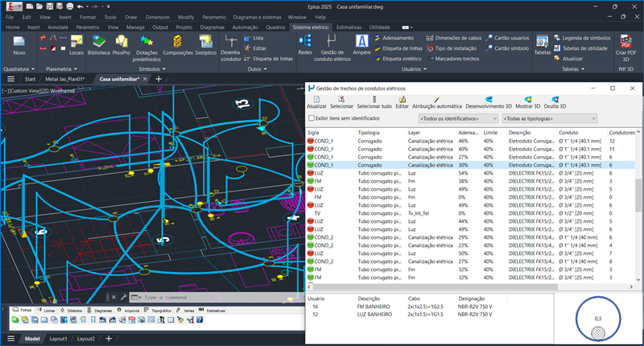Viewport: 644px width, 346px height.
Task: Click Cartão usuarios
Action: 508,38
